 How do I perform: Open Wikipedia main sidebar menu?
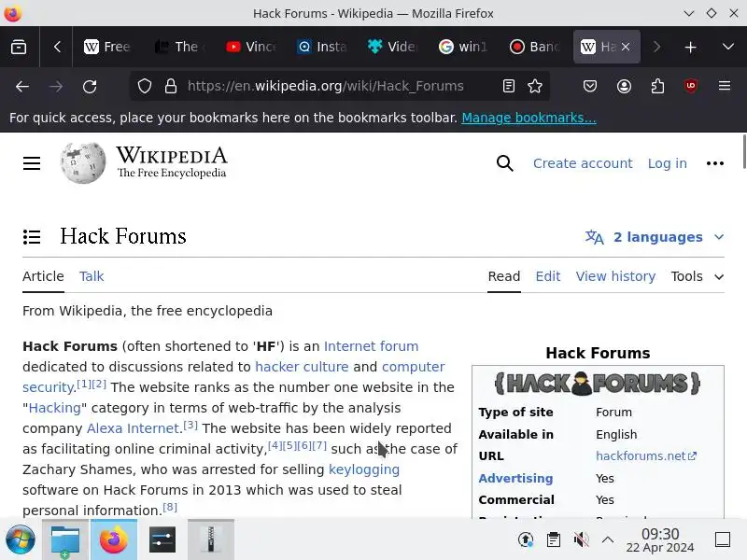(x=32, y=163)
